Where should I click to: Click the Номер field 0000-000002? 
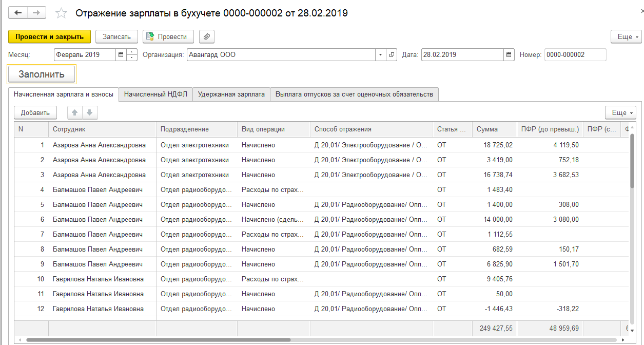pyautogui.click(x=575, y=54)
